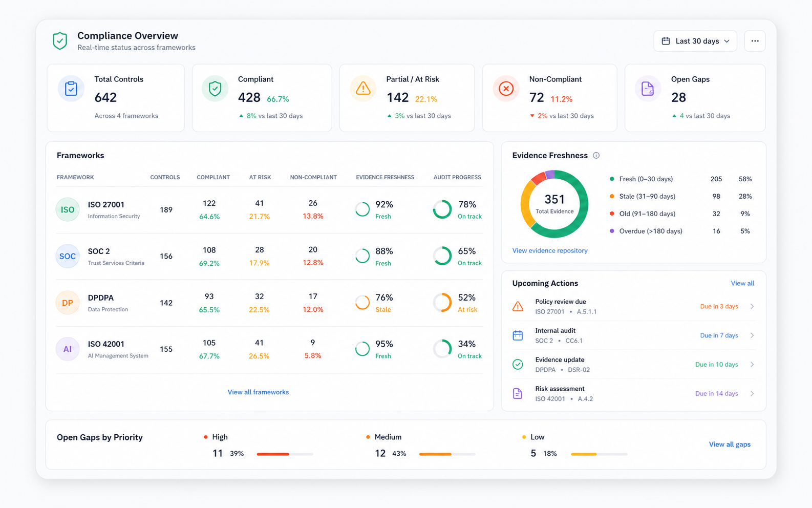Click DPDPA evidence freshness ring 76%
The image size is (812, 508).
[362, 302]
